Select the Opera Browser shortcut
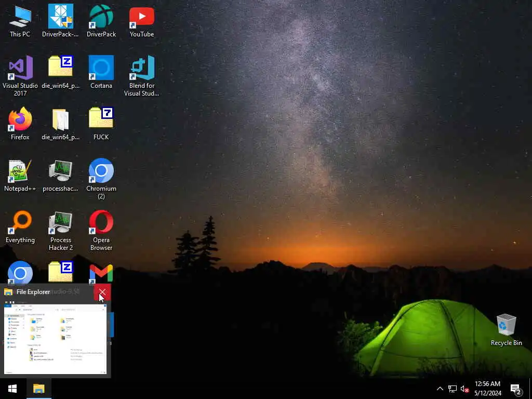Image resolution: width=532 pixels, height=399 pixels. coord(101,230)
